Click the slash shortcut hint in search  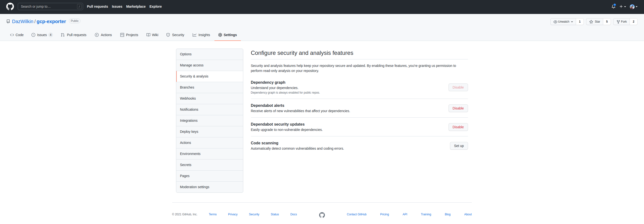pyautogui.click(x=79, y=6)
